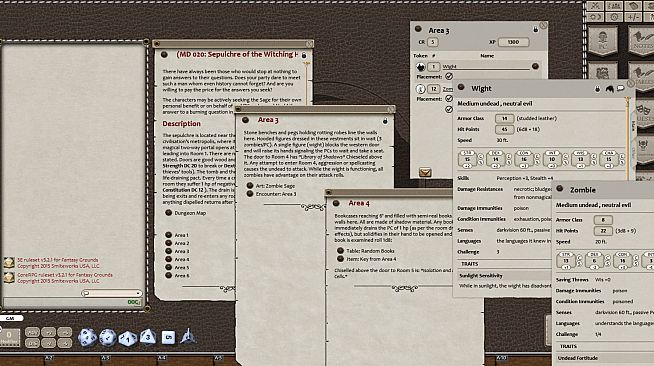This screenshot has height=366, width=654.
Task: Click the XP field showing 1300
Action: [513, 42]
